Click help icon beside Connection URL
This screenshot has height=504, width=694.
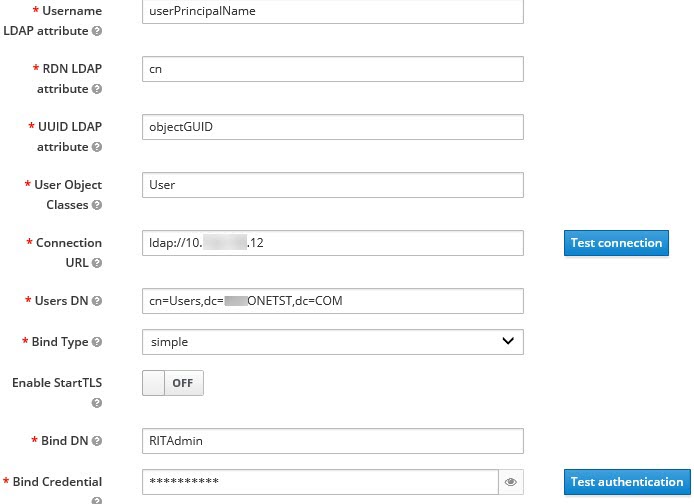pos(96,263)
